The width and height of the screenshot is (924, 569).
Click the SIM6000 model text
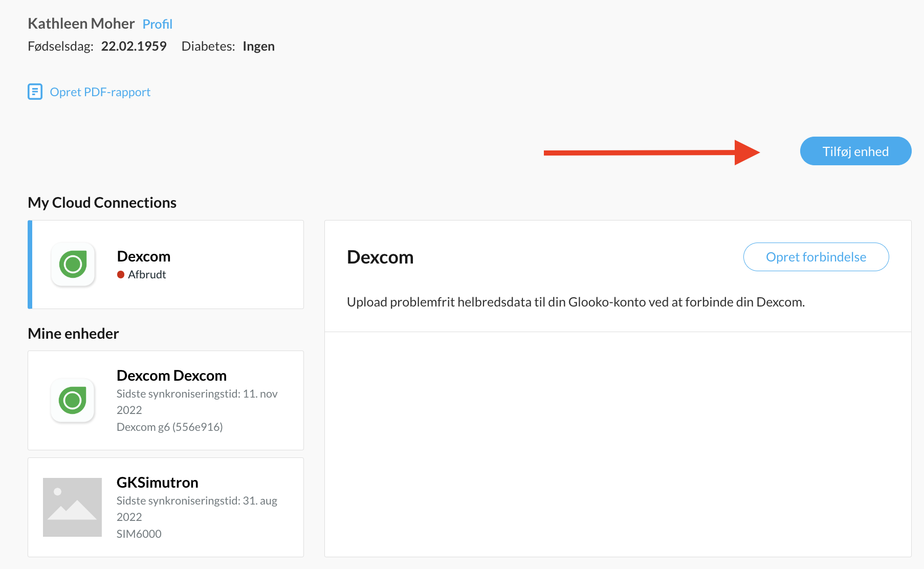point(139,534)
